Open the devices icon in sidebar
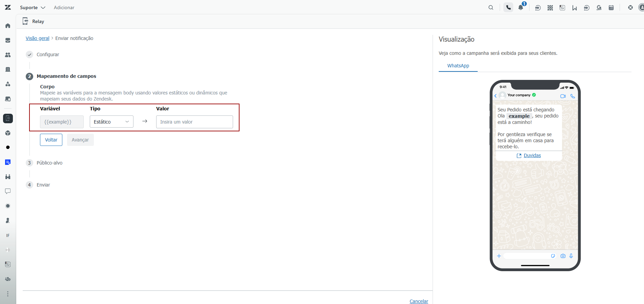Viewport: 644px width, 304px height. [8, 99]
